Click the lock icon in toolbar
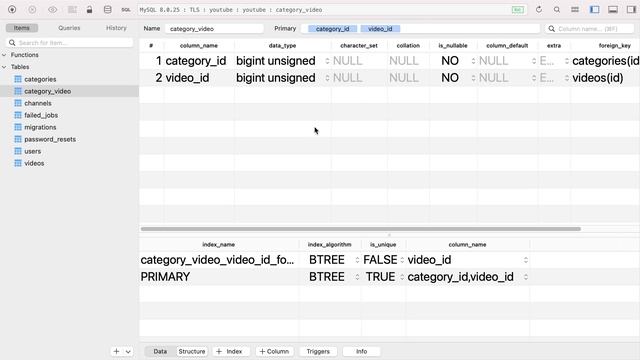 89,9
